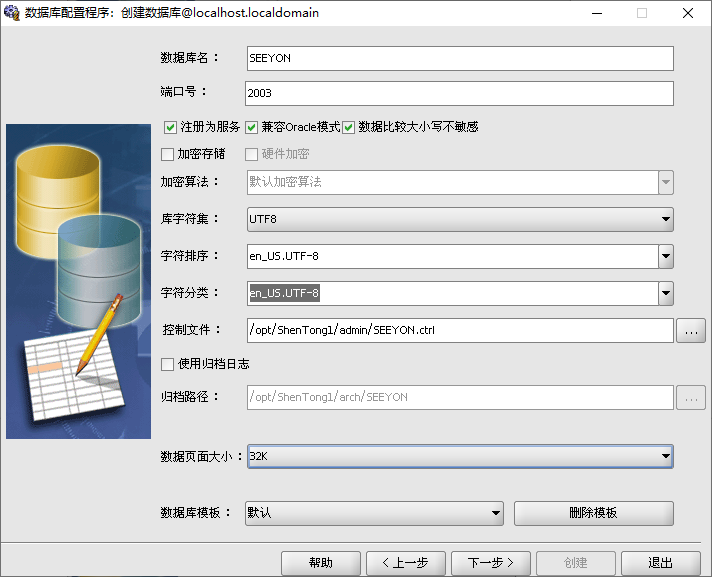This screenshot has height=577, width=712.
Task: Click the 删除模板 button
Action: [x=593, y=513]
